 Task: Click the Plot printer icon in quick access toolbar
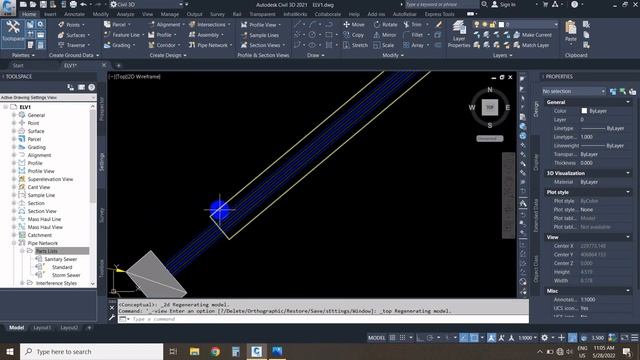coord(73,4)
